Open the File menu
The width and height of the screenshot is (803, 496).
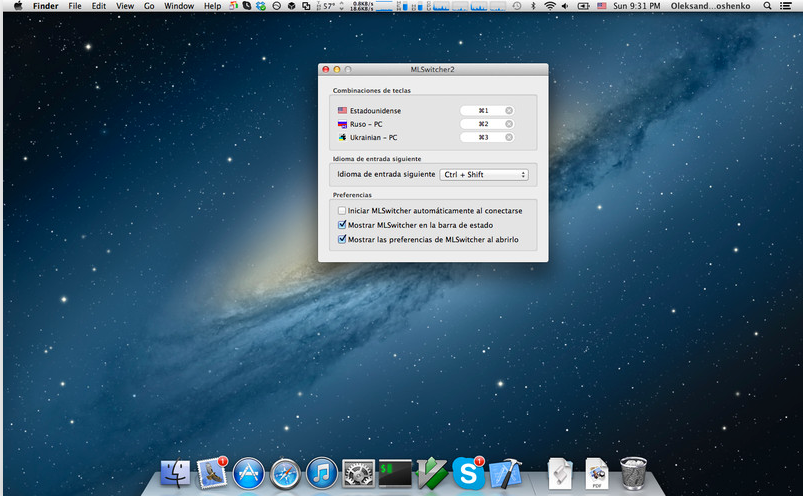75,6
